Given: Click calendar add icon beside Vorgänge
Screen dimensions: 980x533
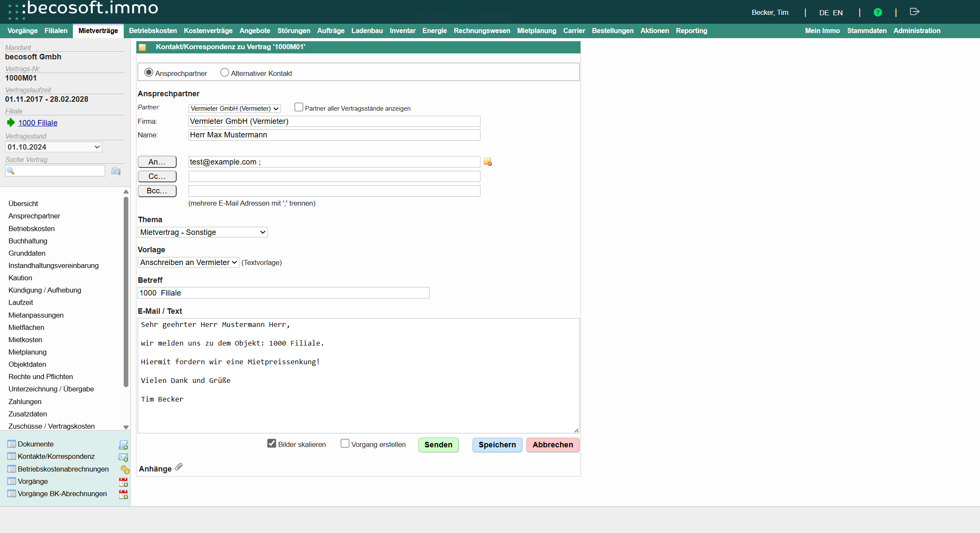Looking at the screenshot, I should tap(123, 482).
